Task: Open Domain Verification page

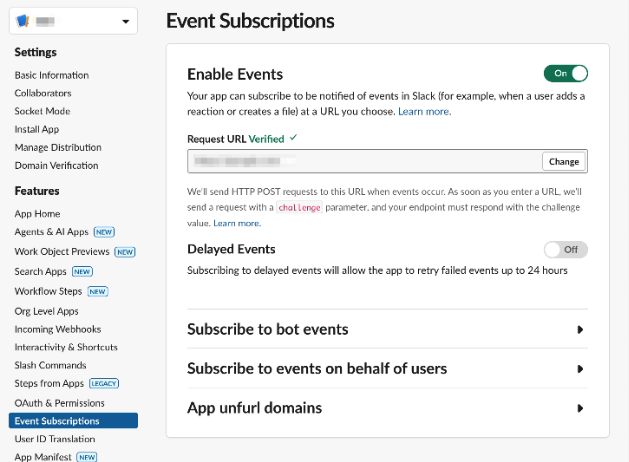Action: (57, 165)
